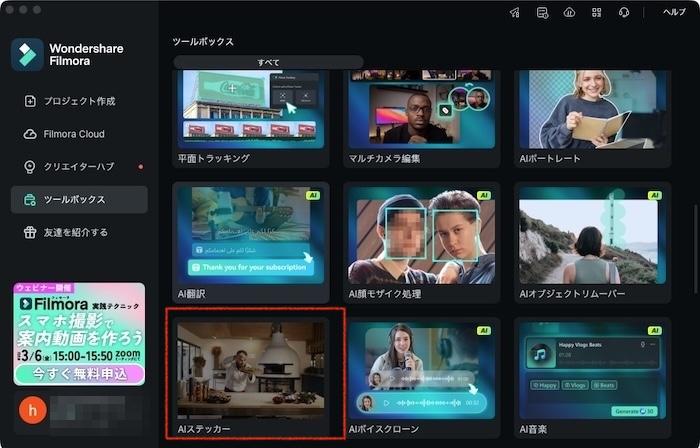700x448 pixels.
Task: Go to Filmora Cloud section
Action: (79, 134)
